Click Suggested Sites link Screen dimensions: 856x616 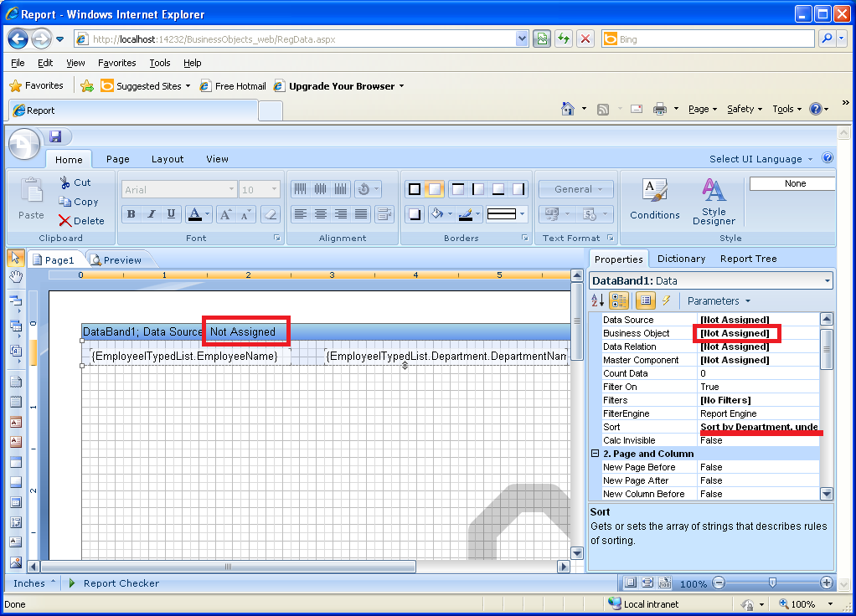146,86
